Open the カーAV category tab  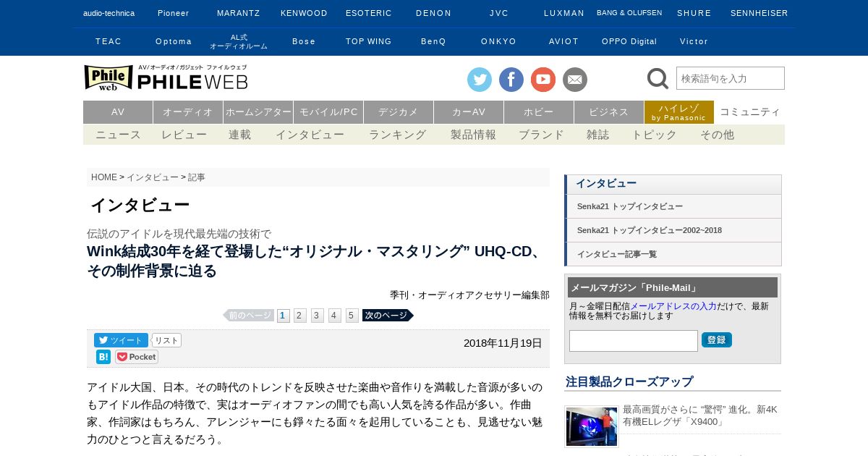coord(469,112)
